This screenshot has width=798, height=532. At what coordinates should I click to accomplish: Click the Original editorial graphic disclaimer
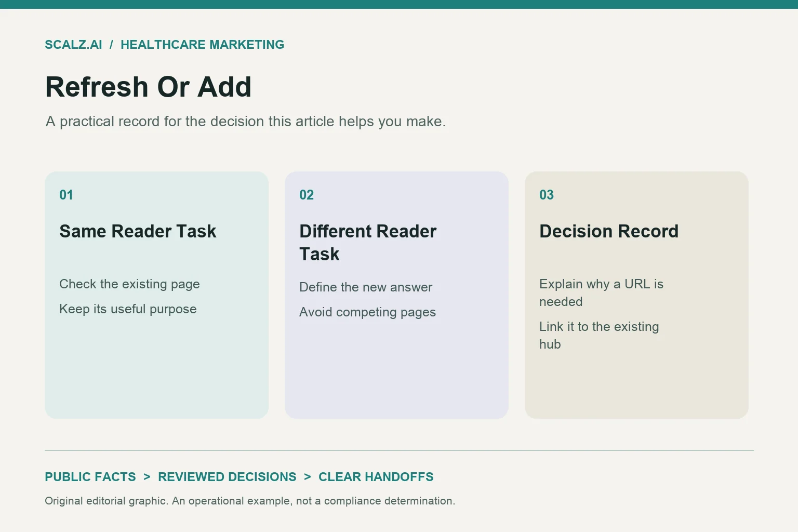pyautogui.click(x=250, y=501)
